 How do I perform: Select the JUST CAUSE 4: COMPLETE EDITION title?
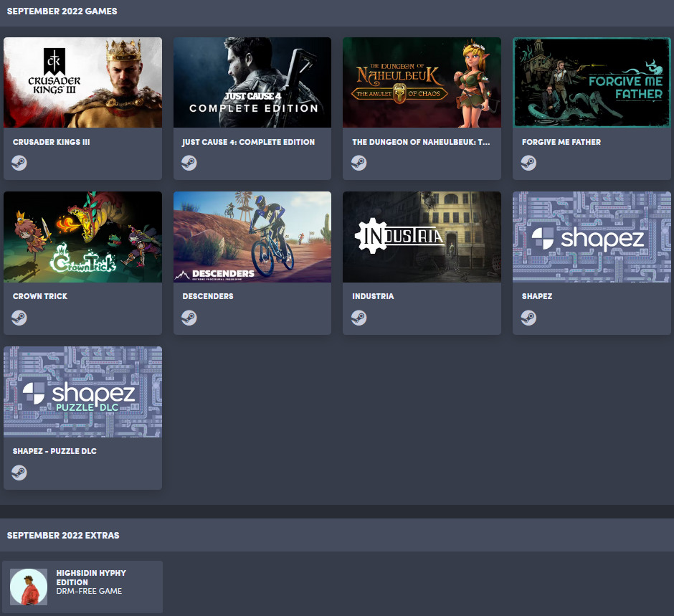click(249, 142)
